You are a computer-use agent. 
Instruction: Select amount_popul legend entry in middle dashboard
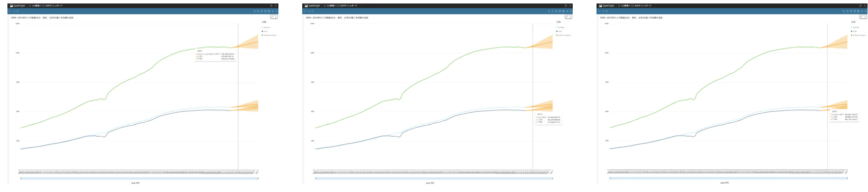click(x=564, y=35)
